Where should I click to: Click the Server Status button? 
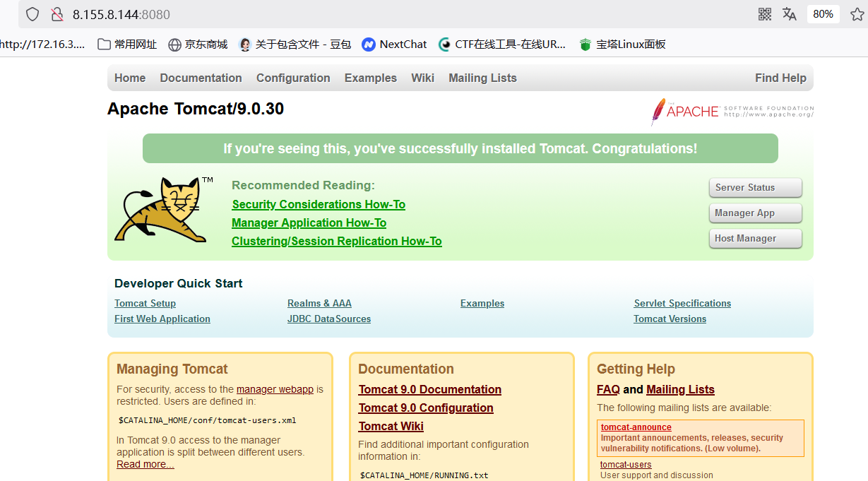[755, 188]
